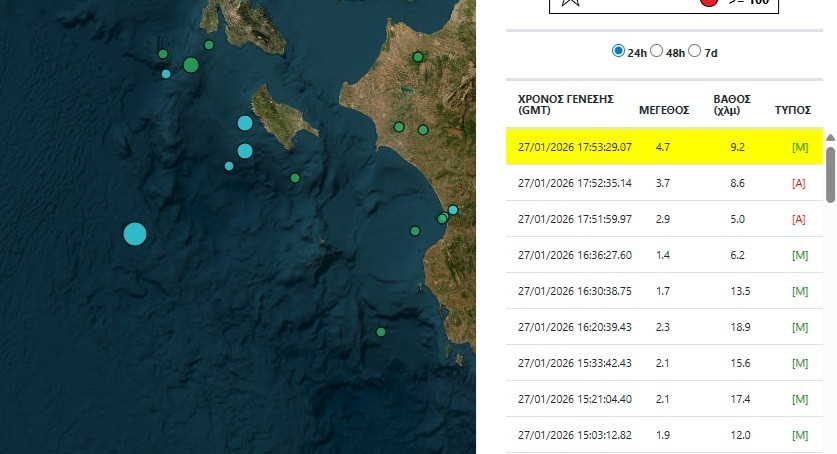
Task: Click the green marker just south of Zakynthos island
Action: click(295, 178)
